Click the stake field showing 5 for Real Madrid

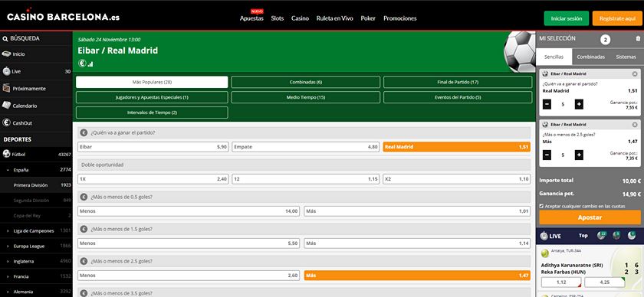[563, 104]
